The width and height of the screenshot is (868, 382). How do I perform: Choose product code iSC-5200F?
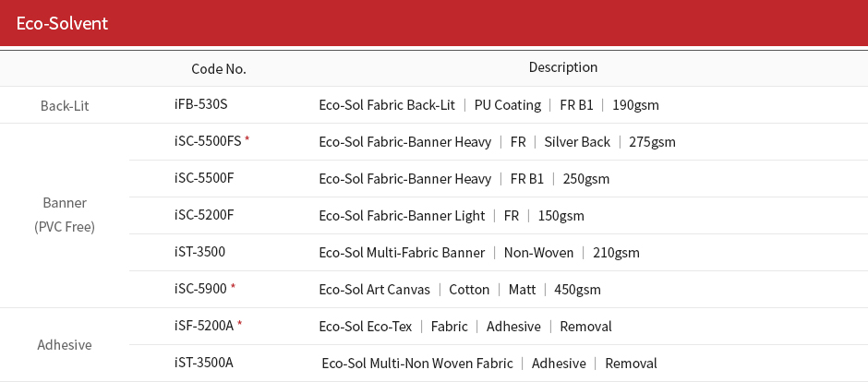(204, 214)
